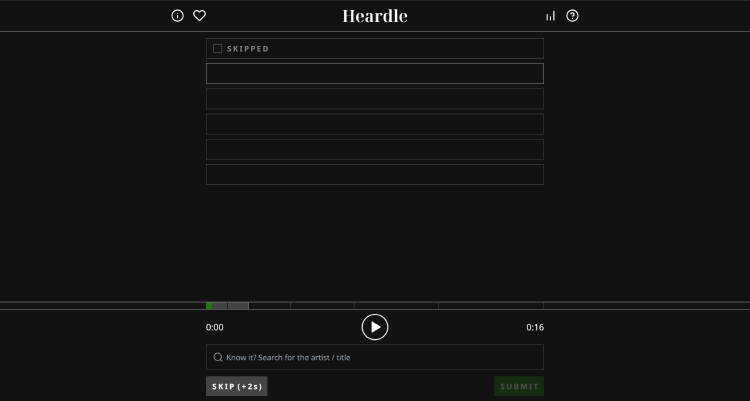The width and height of the screenshot is (750, 401).
Task: Click the 0:00 elapsed time label
Action: click(215, 327)
